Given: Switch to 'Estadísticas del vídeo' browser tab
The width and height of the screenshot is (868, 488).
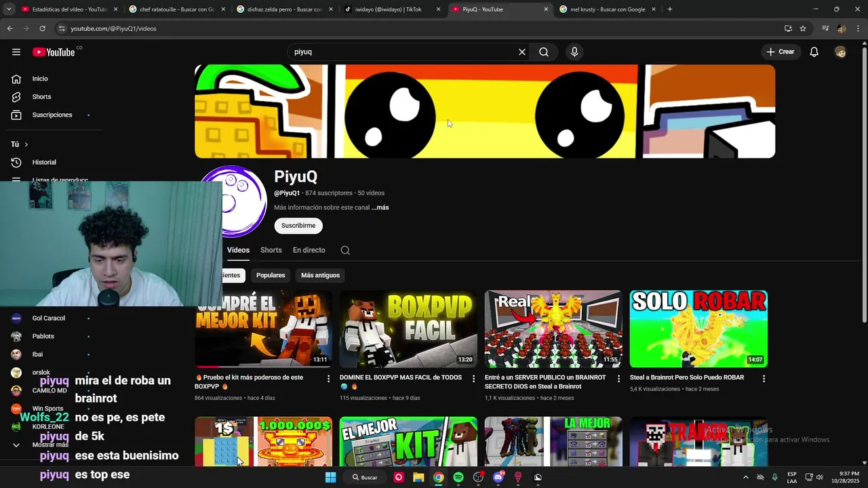Looking at the screenshot, I should [69, 9].
